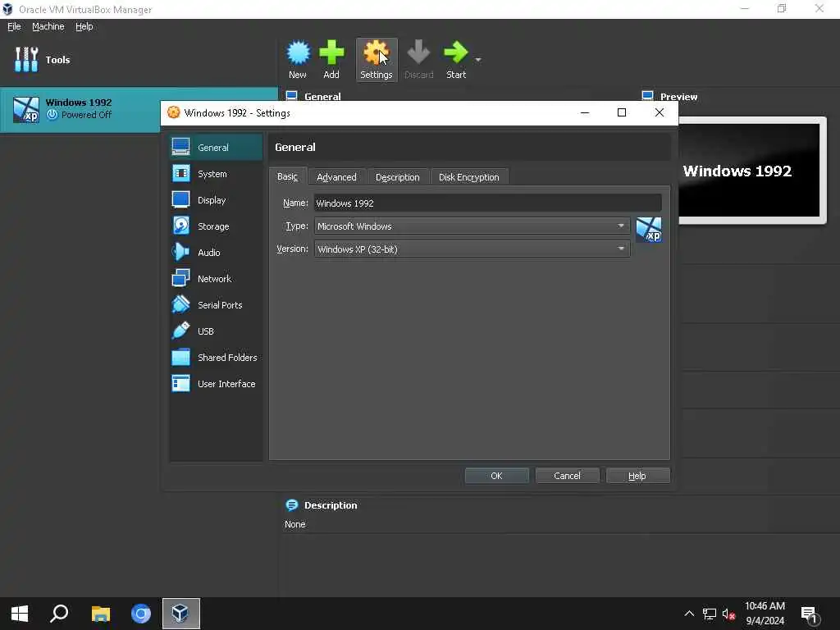The height and width of the screenshot is (630, 840).
Task: Click the muted volume tray icon
Action: (728, 614)
